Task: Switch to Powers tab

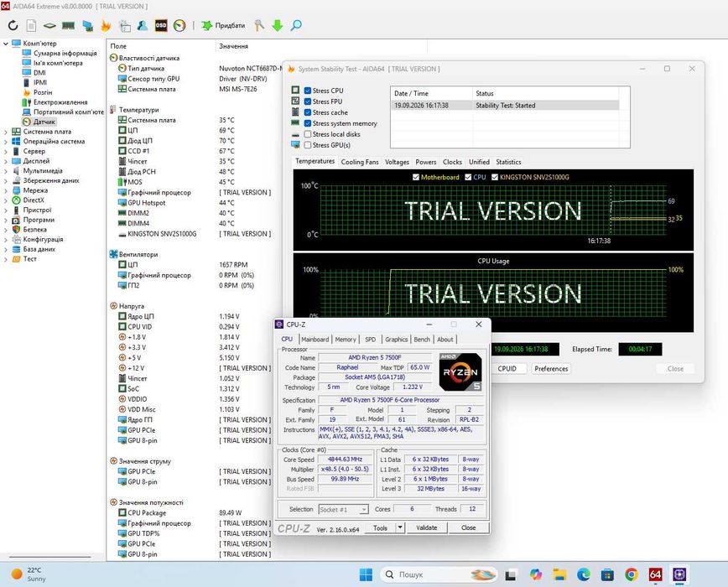Action: [426, 162]
